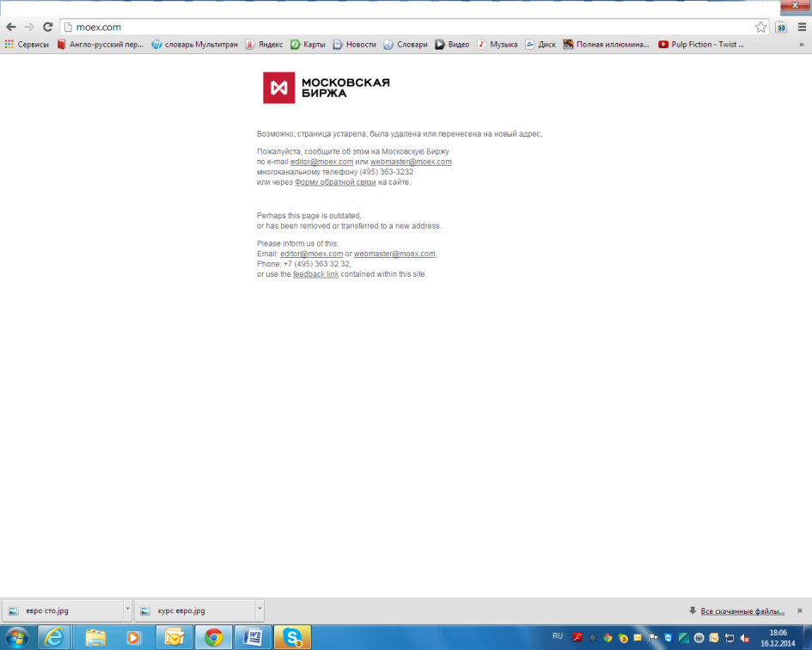The image size is (812, 650).
Task: Click the editor@moex.com link in Russian text
Action: 321,162
